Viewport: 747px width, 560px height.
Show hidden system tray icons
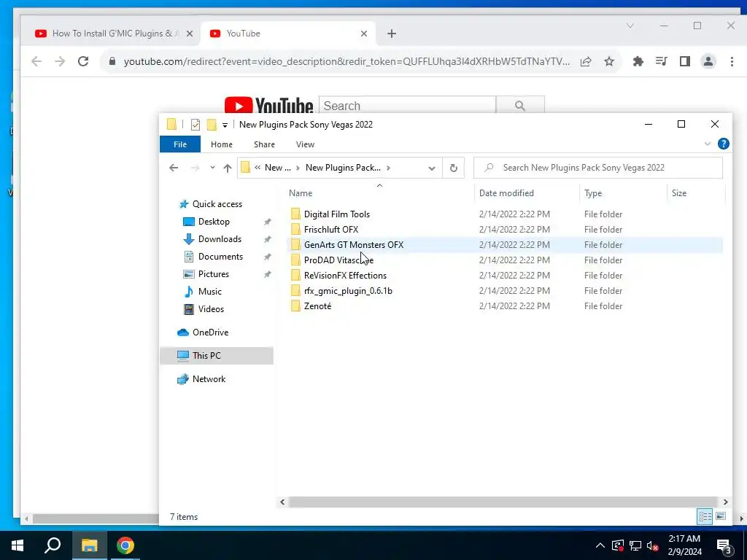600,545
